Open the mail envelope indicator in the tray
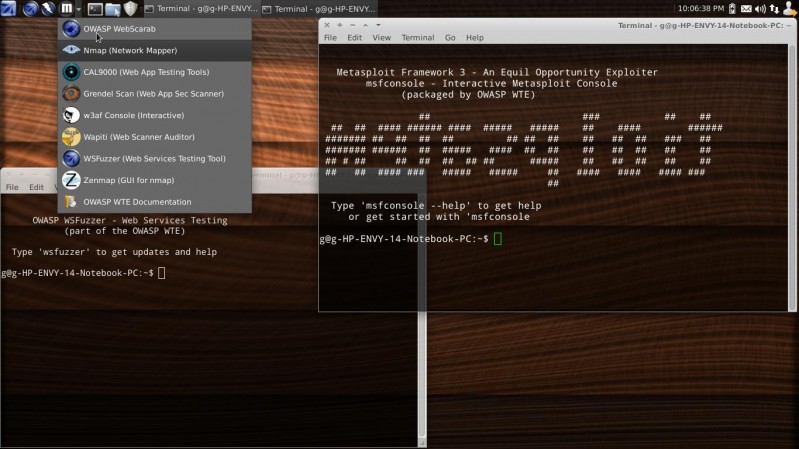The width and height of the screenshot is (799, 449). (x=745, y=9)
